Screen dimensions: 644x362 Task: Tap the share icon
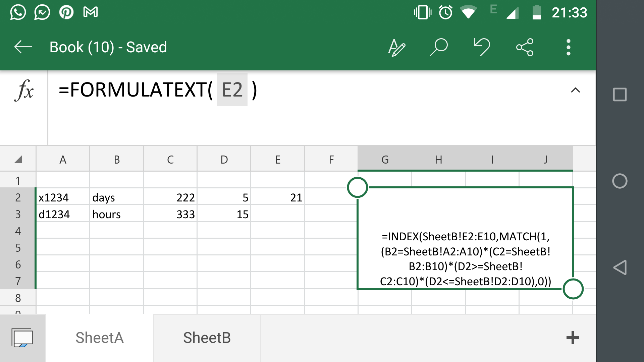(x=525, y=47)
